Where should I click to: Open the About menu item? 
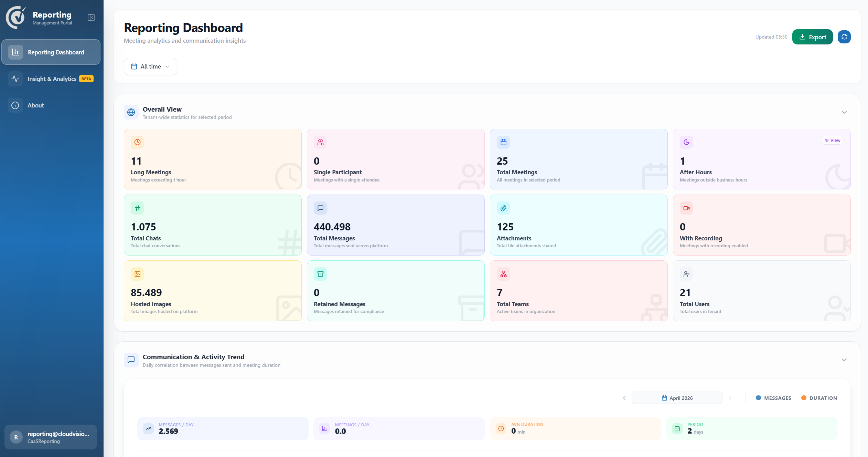pyautogui.click(x=35, y=105)
